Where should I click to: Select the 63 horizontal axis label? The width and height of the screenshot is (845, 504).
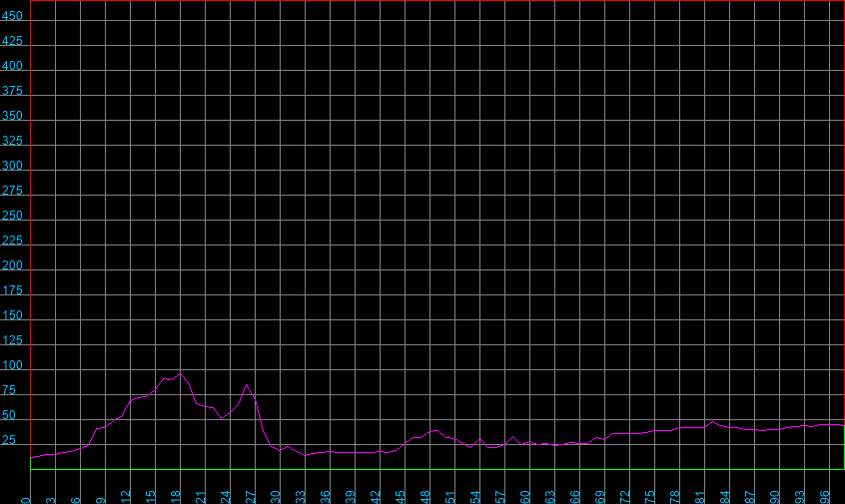[550, 497]
